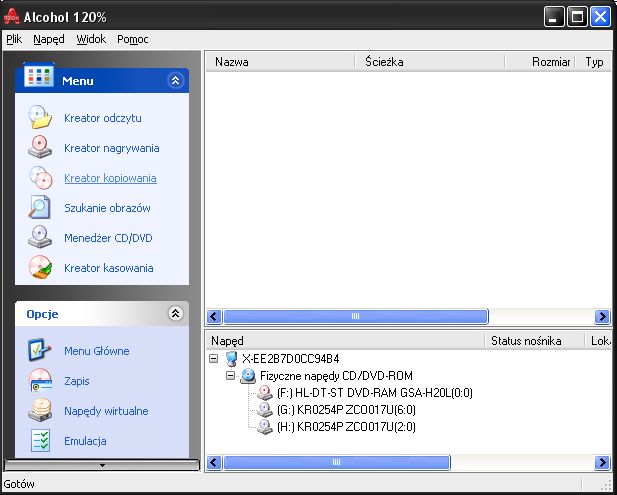
Task: Launch Kreator odczytu link
Action: pos(103,118)
